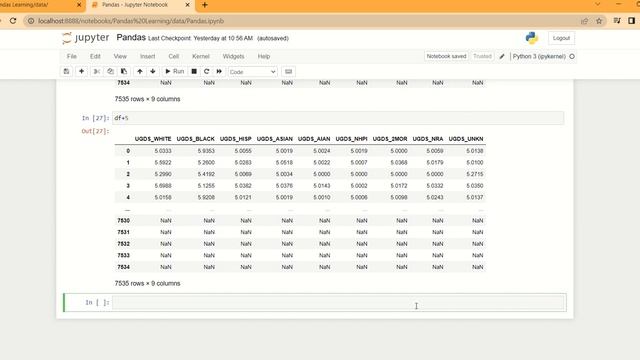
Task: Restart the kernel with the circular arrow icon
Action: point(207,71)
